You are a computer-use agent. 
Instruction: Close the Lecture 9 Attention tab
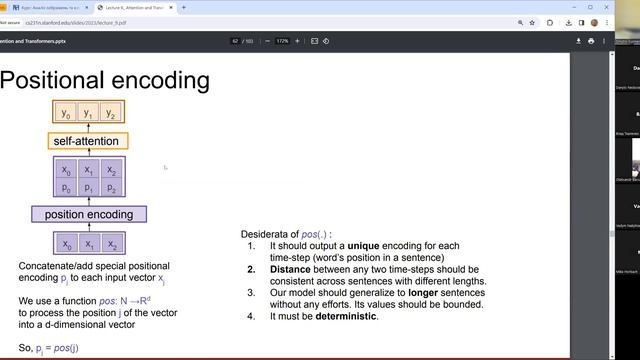[171, 7]
